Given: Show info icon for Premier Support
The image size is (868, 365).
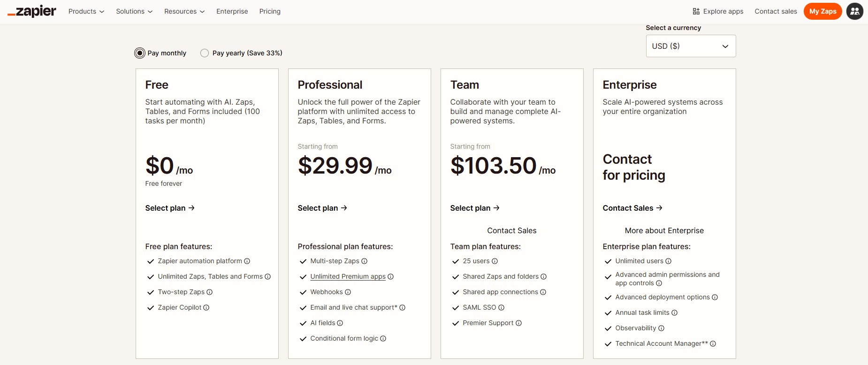Looking at the screenshot, I should 519,323.
